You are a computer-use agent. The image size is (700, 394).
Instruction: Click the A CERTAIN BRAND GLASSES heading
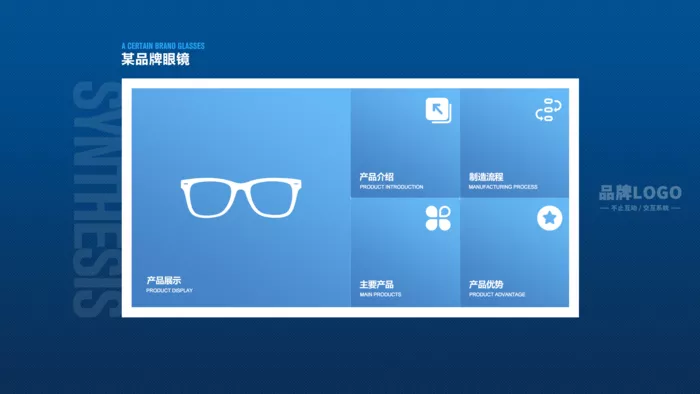163,46
